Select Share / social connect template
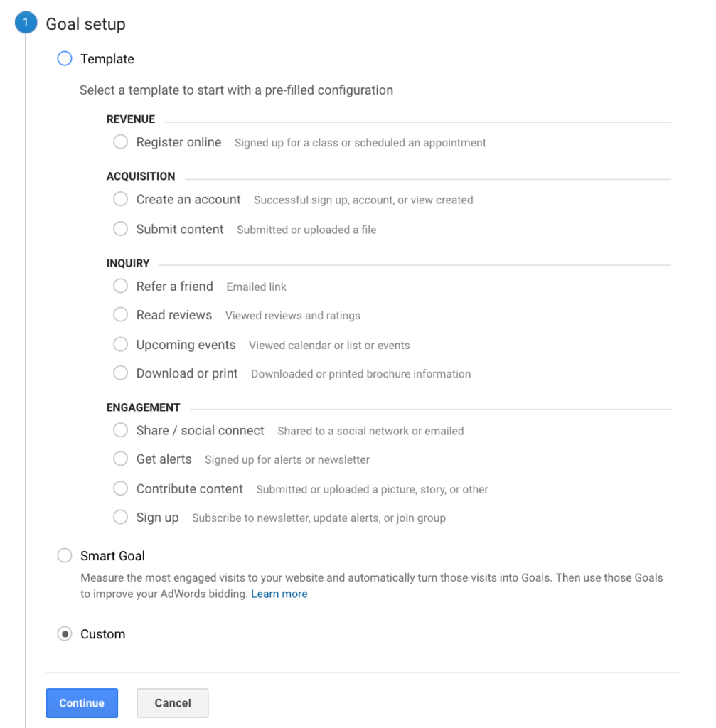 (121, 431)
